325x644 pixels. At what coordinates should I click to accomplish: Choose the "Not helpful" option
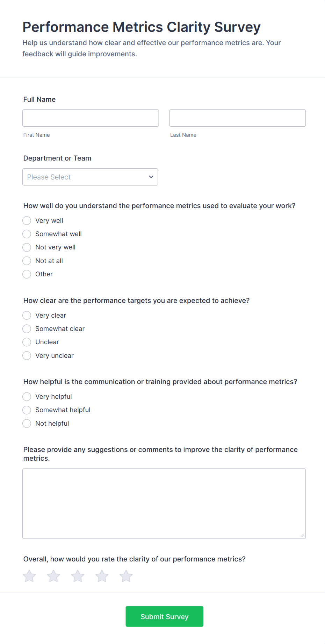[27, 424]
